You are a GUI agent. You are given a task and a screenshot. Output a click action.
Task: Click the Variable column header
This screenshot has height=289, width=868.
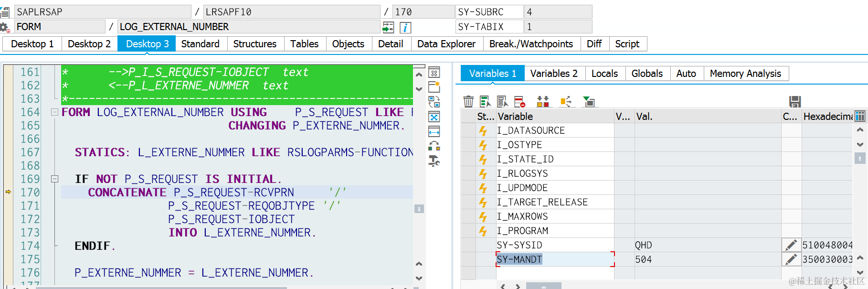click(x=555, y=117)
